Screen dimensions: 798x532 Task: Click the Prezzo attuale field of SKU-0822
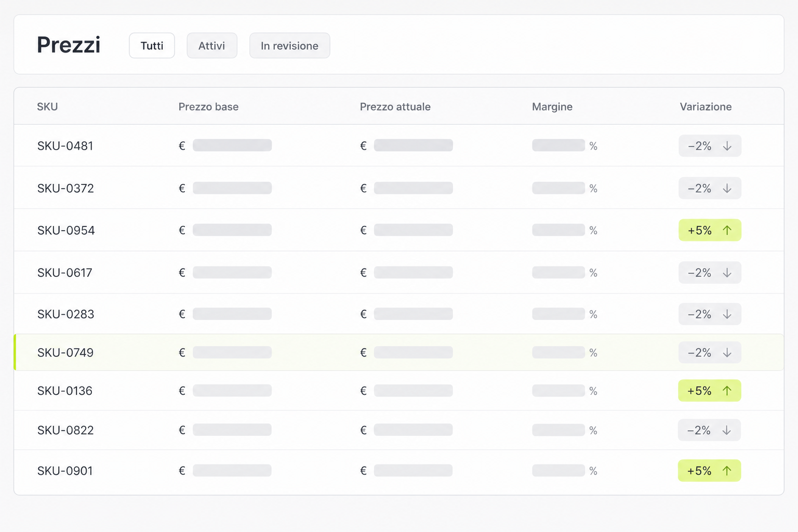pyautogui.click(x=414, y=430)
